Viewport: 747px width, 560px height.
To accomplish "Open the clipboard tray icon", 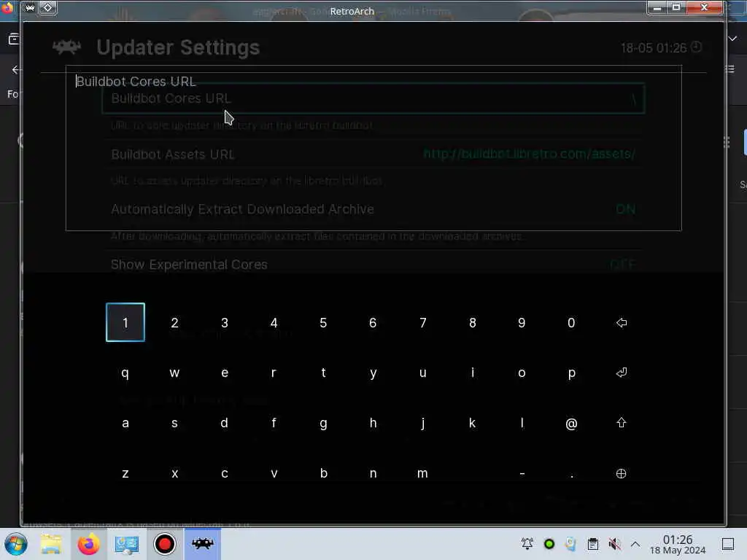I will coord(592,544).
